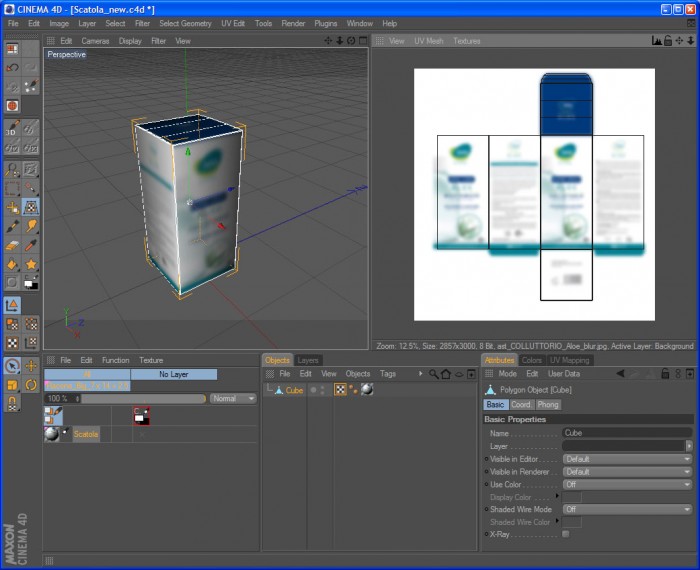Open the Normal blend mode dropdown
This screenshot has width=700, height=570.
click(233, 398)
